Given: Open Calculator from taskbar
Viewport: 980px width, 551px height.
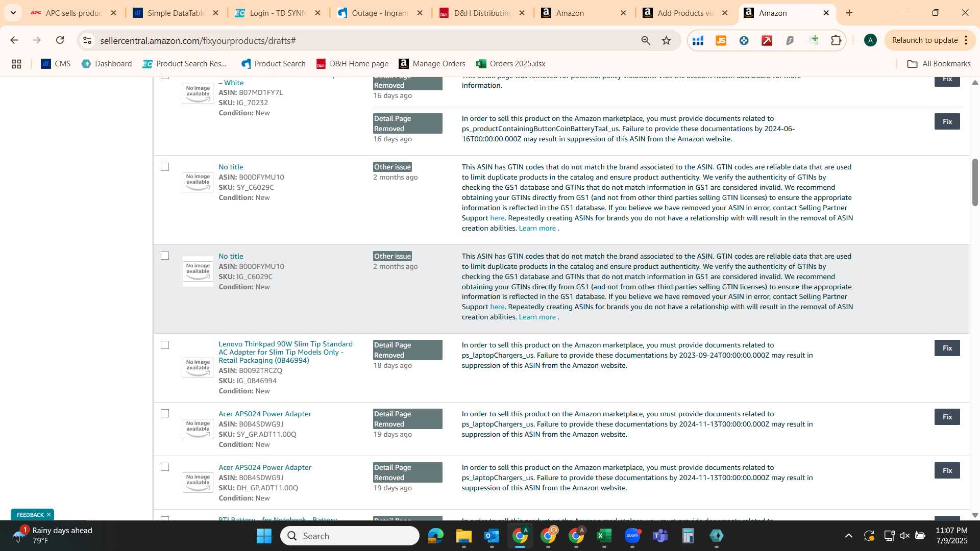Looking at the screenshot, I should (688, 536).
